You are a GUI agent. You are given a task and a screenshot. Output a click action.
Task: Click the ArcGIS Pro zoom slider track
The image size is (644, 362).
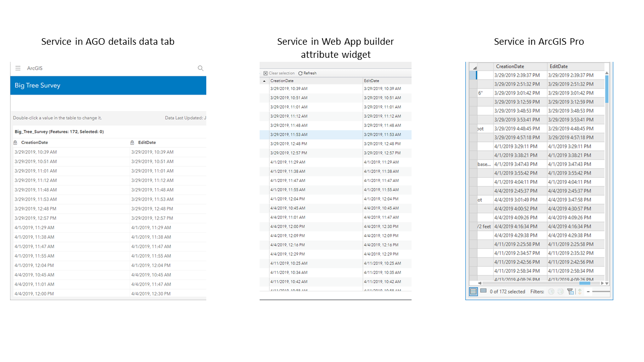tap(601, 292)
